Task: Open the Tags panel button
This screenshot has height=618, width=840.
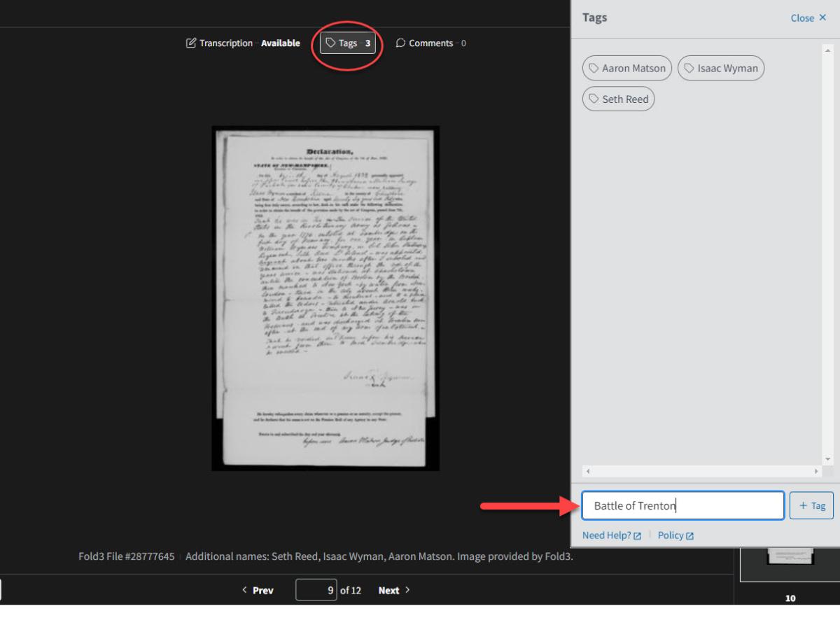Action: (x=348, y=43)
